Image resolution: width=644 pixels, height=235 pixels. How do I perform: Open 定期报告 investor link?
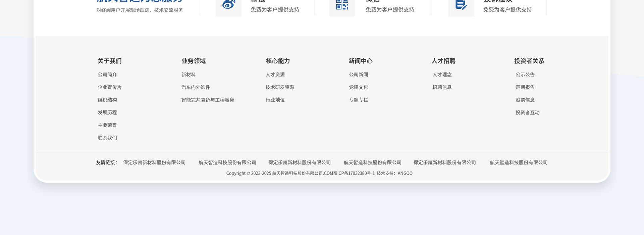[525, 87]
